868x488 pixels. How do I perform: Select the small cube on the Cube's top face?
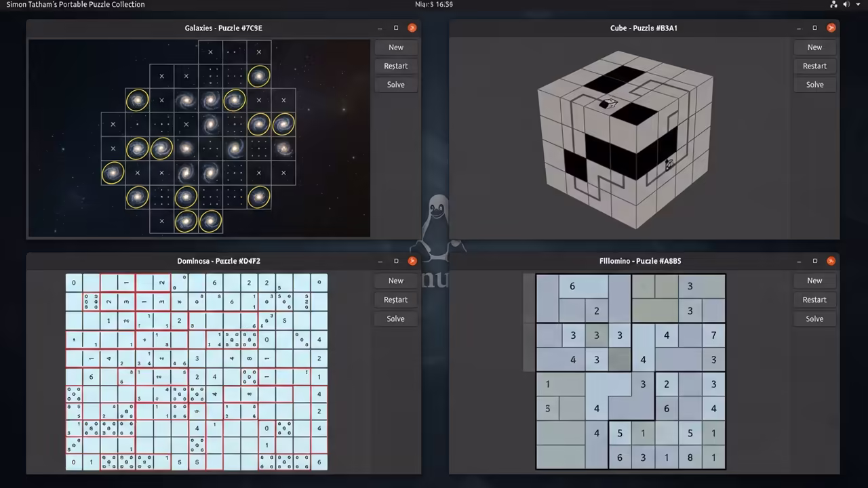coord(608,104)
